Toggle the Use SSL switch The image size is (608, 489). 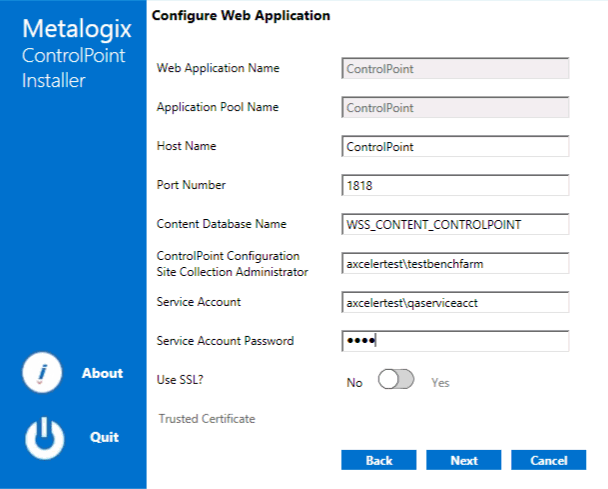tap(396, 381)
